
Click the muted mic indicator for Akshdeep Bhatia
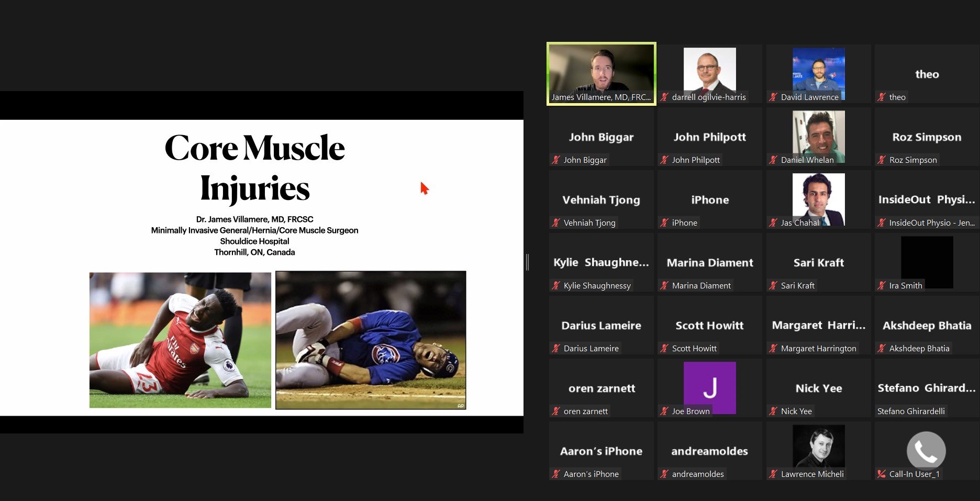coord(882,348)
